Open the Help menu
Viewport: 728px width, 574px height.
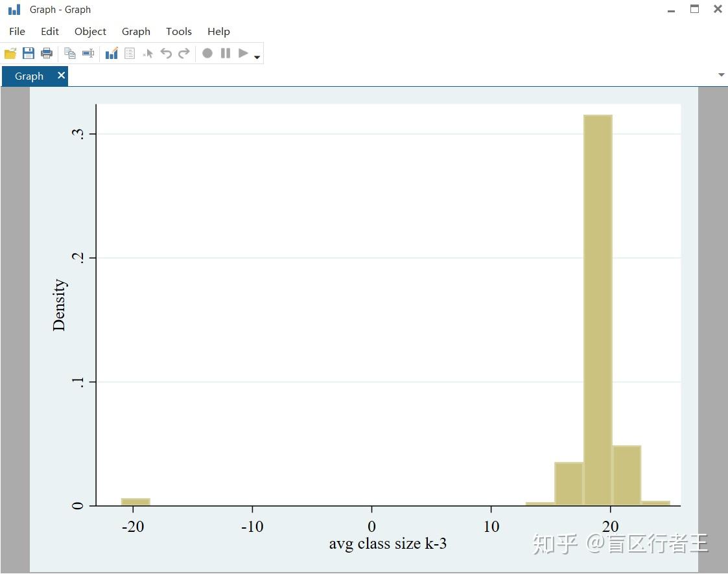[x=218, y=32]
